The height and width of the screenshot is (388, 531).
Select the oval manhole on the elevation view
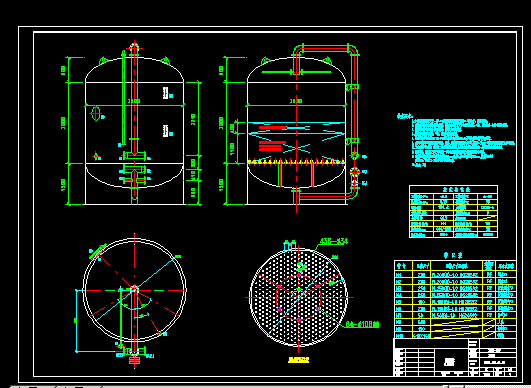pos(95,113)
